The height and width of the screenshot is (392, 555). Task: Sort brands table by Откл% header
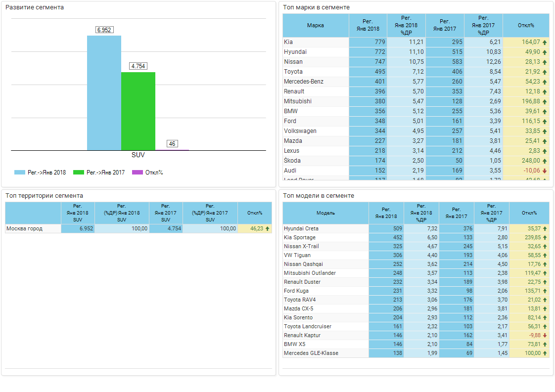click(526, 26)
